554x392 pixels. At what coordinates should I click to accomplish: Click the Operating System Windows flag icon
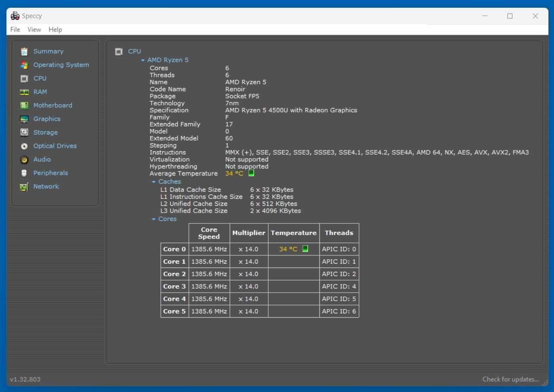pyautogui.click(x=24, y=65)
